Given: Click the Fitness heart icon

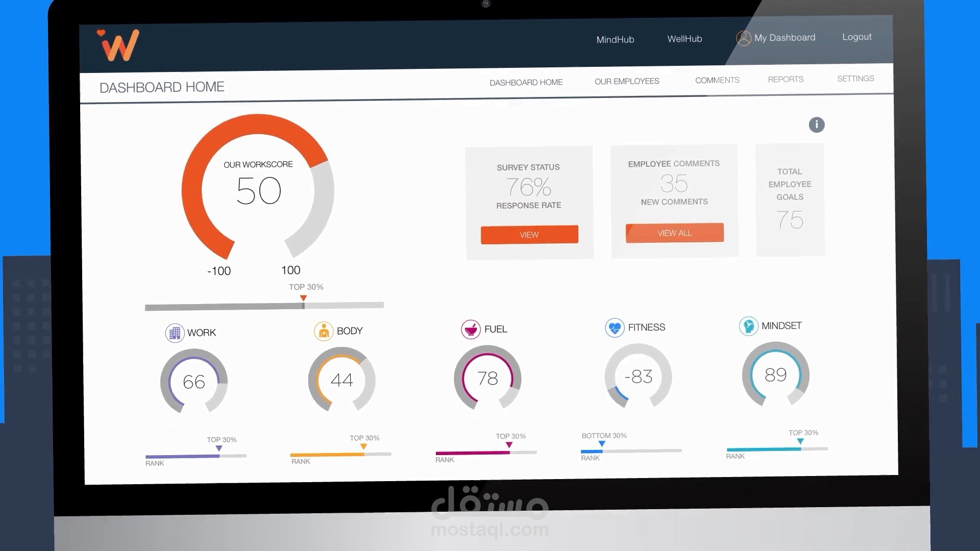Looking at the screenshot, I should [x=615, y=328].
